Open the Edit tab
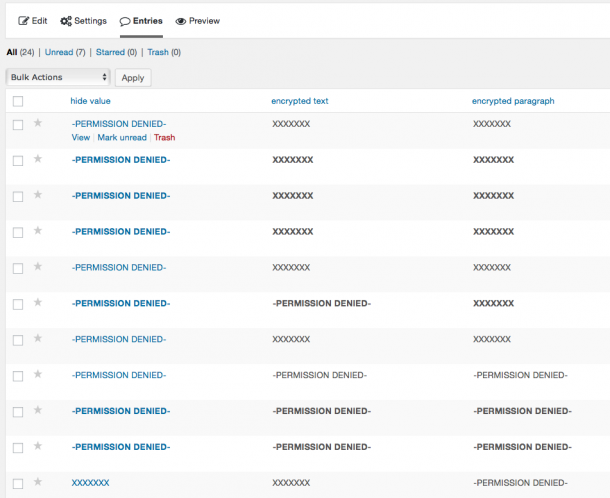This screenshot has height=498, width=610. click(x=33, y=21)
